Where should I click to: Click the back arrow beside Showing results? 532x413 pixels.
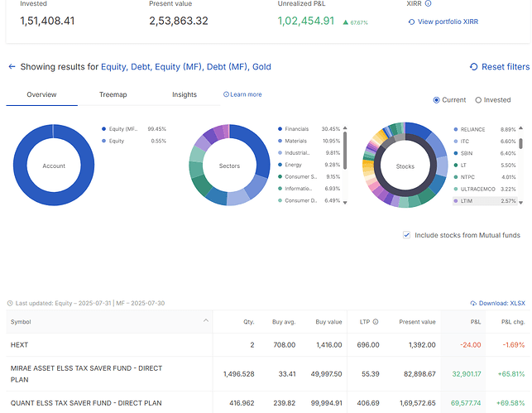12,66
